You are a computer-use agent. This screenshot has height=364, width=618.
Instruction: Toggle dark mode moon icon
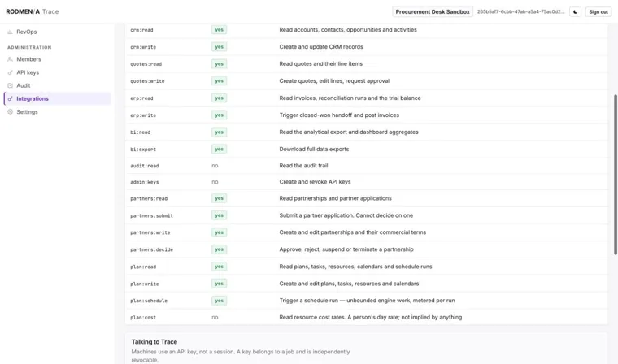[x=575, y=12]
